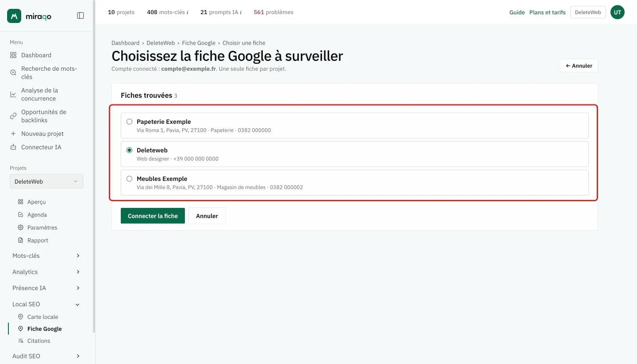The height and width of the screenshot is (364, 637).
Task: Click the Aperçu grid icon
Action: [20, 202]
